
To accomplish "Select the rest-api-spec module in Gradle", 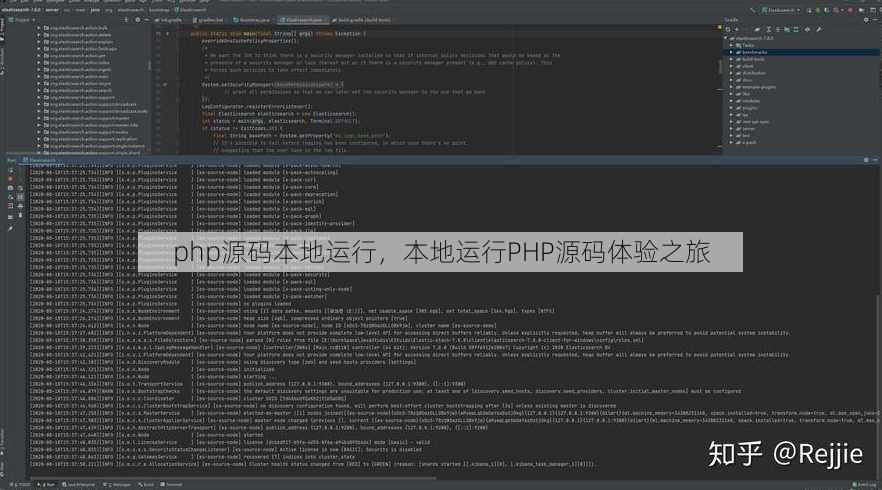I will point(753,122).
